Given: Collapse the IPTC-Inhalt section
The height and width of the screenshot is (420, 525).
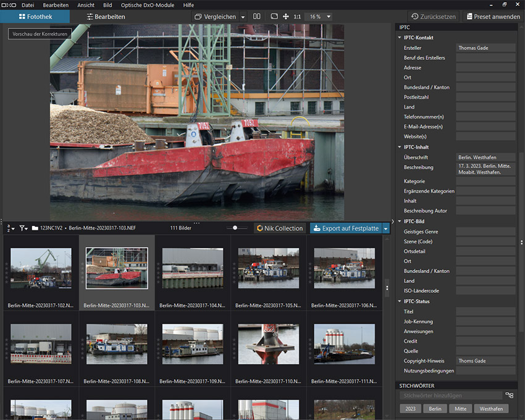Looking at the screenshot, I should pos(400,147).
